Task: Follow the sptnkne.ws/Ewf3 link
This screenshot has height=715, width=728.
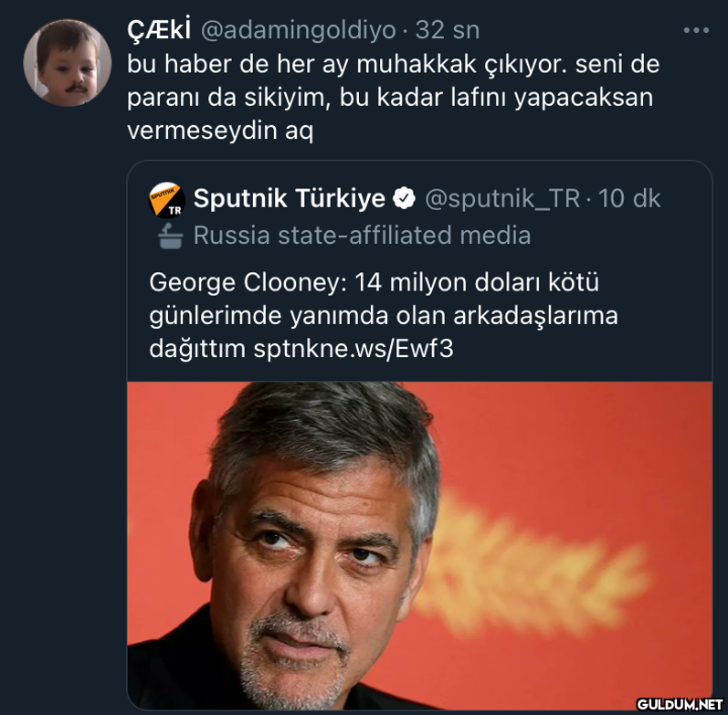Action: (353, 348)
